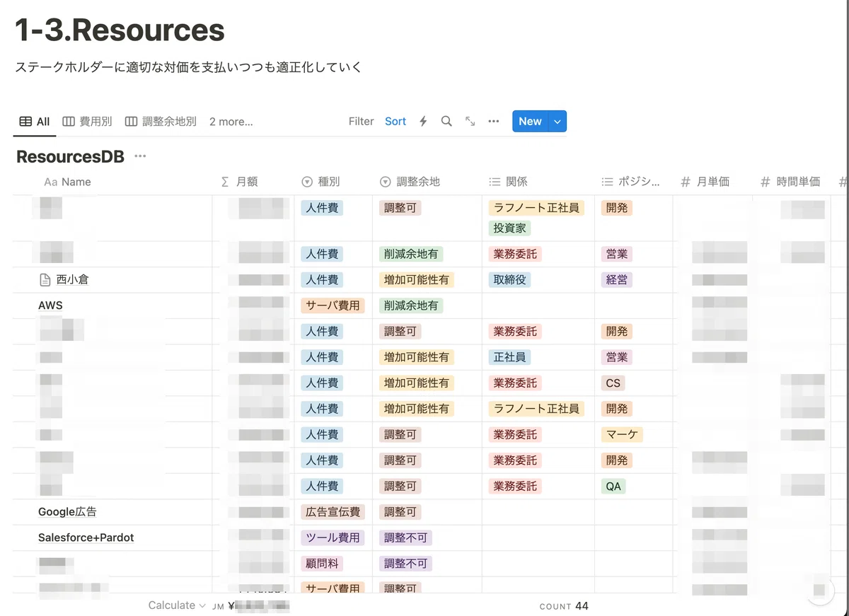Open the 西小倉 row
This screenshot has height=616, width=849.
tap(73, 280)
